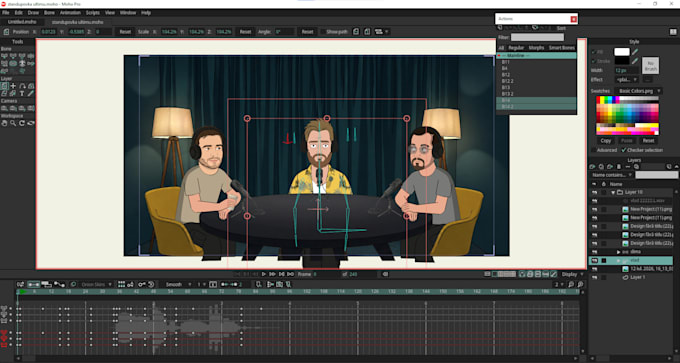This screenshot has height=363, width=680.
Task: Pick stroke color with the Stroke eyedropper icon
Action: (x=635, y=61)
